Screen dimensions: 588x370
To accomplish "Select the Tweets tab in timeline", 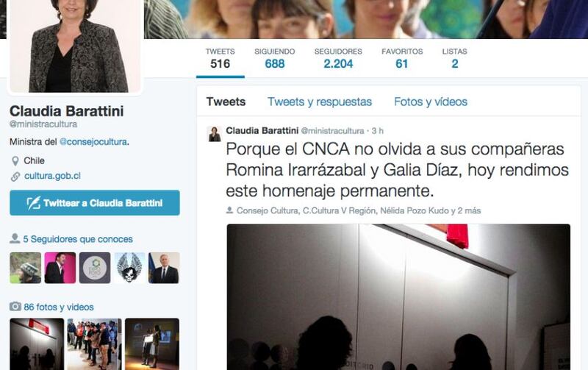I will 226,102.
